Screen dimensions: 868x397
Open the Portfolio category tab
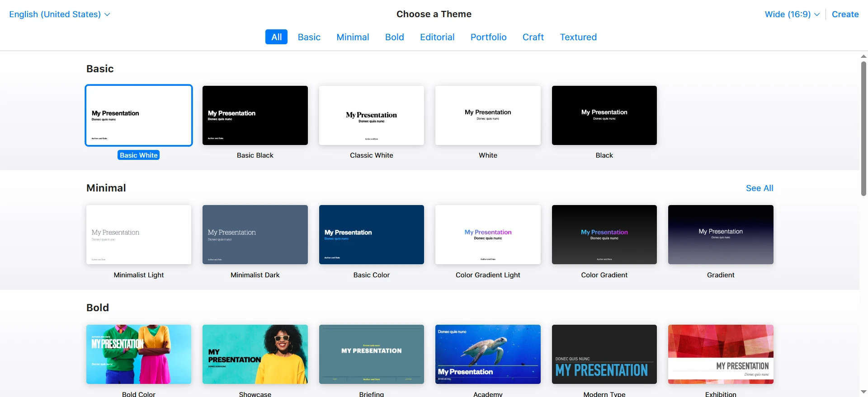[x=488, y=37]
